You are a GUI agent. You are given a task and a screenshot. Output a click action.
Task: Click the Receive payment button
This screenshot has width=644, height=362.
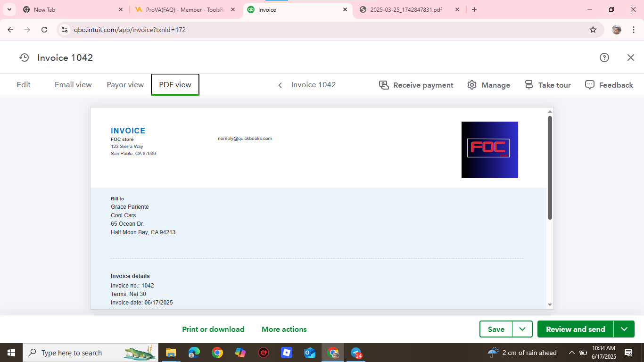tap(416, 85)
